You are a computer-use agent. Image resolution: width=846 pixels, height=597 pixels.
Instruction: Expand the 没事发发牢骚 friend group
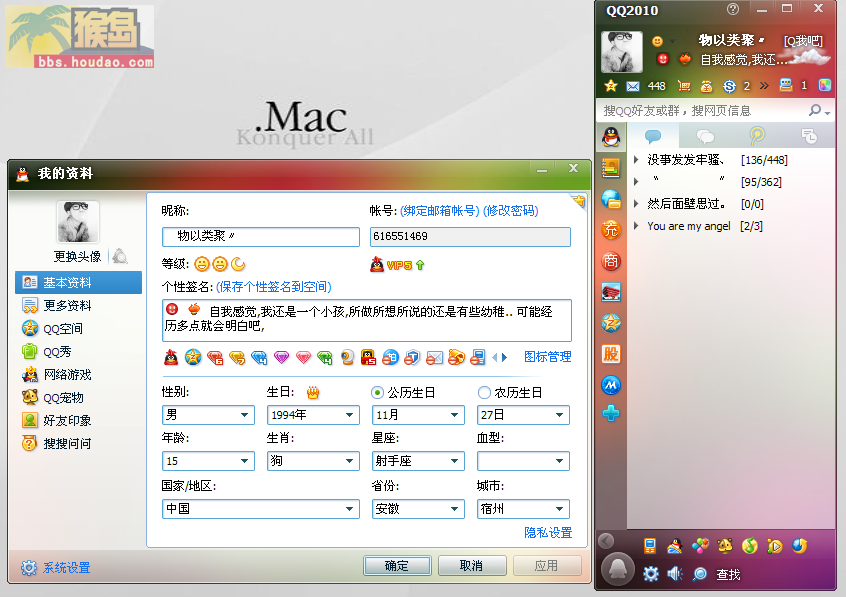click(636, 160)
